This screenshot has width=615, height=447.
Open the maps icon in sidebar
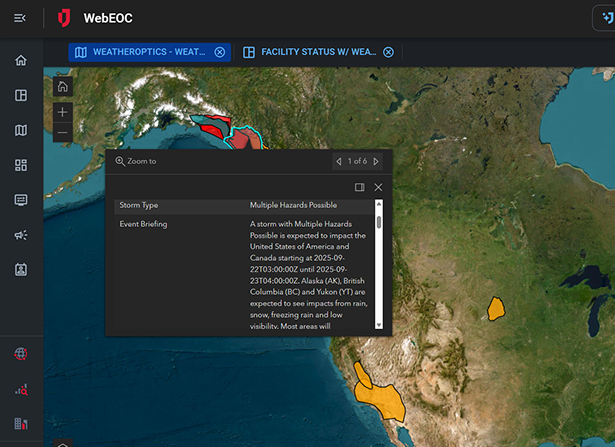21,130
